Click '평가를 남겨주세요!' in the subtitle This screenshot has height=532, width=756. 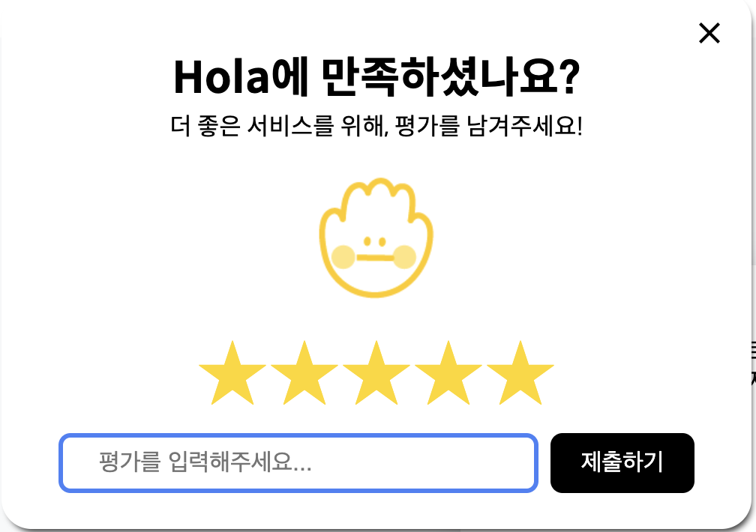[x=489, y=126]
